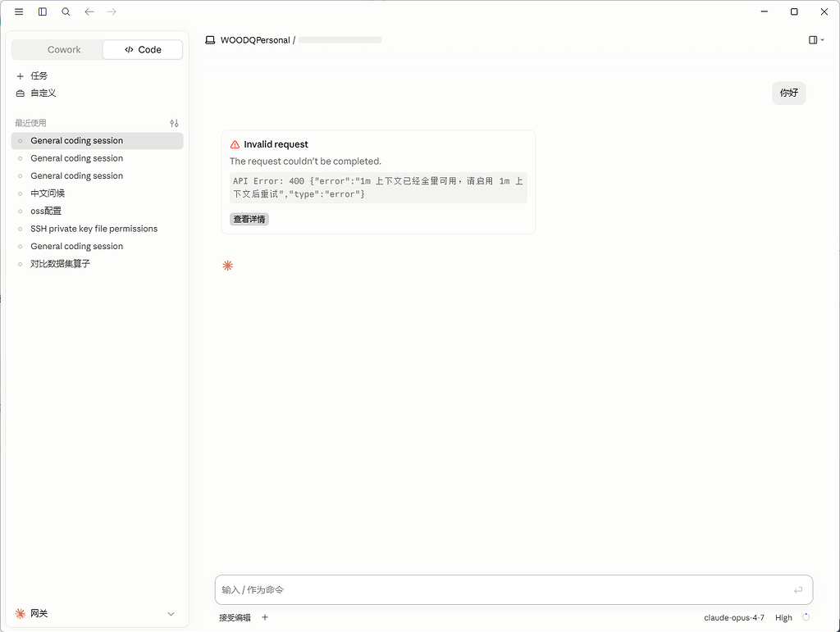Open search with magnifier icon
This screenshot has height=632, width=840.
tap(66, 11)
